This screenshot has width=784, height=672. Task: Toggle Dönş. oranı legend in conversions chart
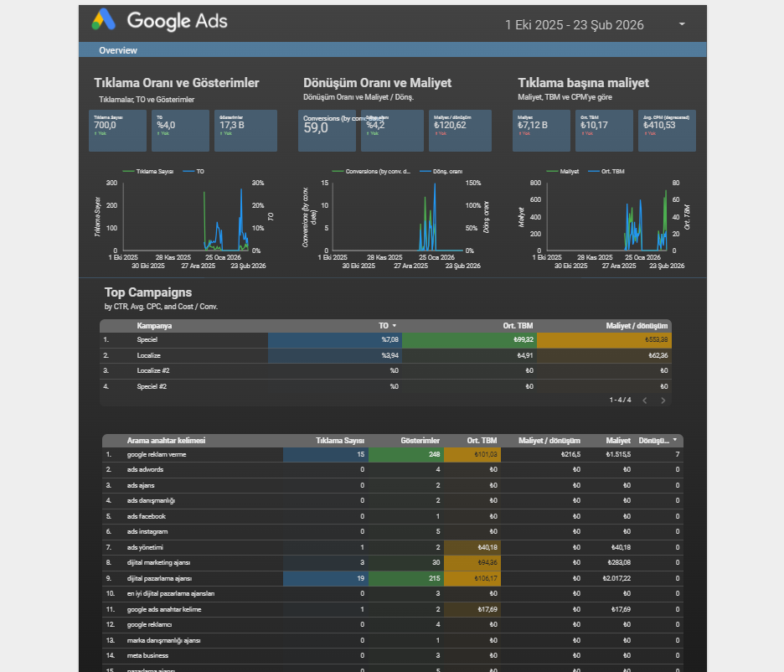pos(446,171)
